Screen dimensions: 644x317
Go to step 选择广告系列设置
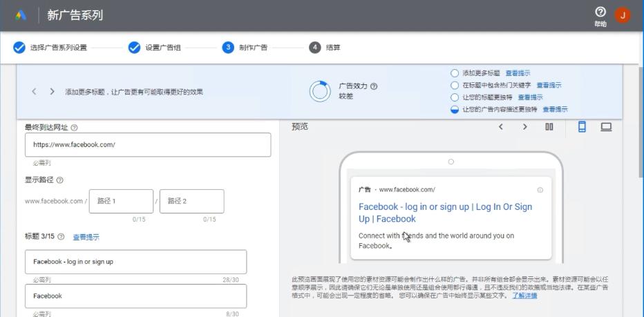(x=50, y=48)
